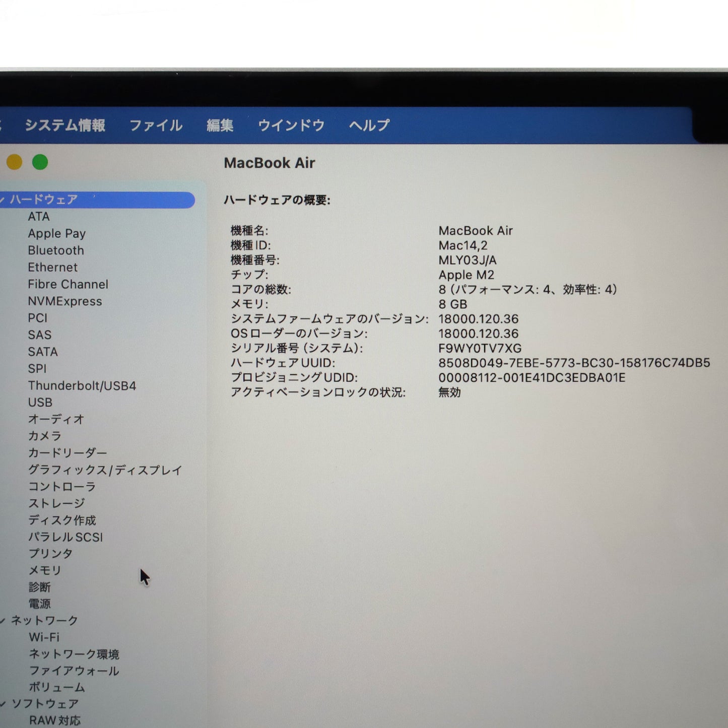Collapse the ハードウェア sidebar section
The image size is (728, 728).
(x=3, y=200)
